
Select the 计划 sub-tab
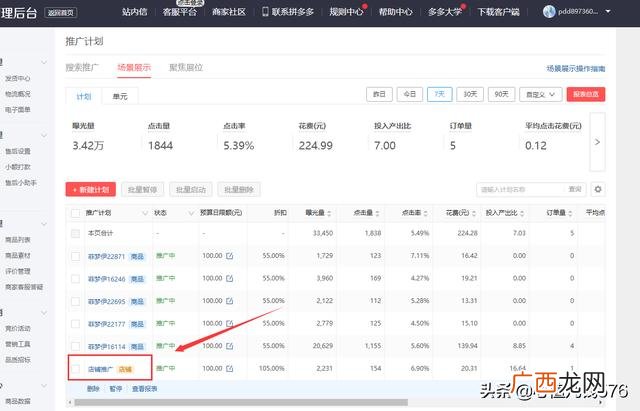pyautogui.click(x=84, y=96)
